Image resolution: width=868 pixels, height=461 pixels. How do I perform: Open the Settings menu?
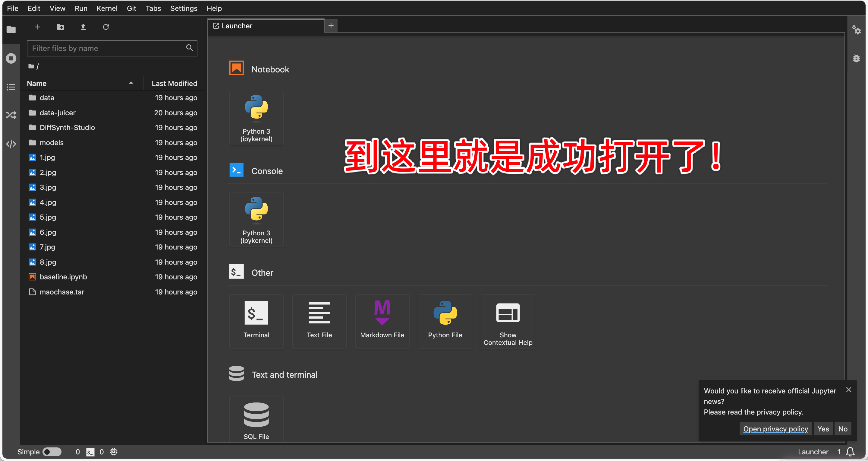[x=184, y=8]
